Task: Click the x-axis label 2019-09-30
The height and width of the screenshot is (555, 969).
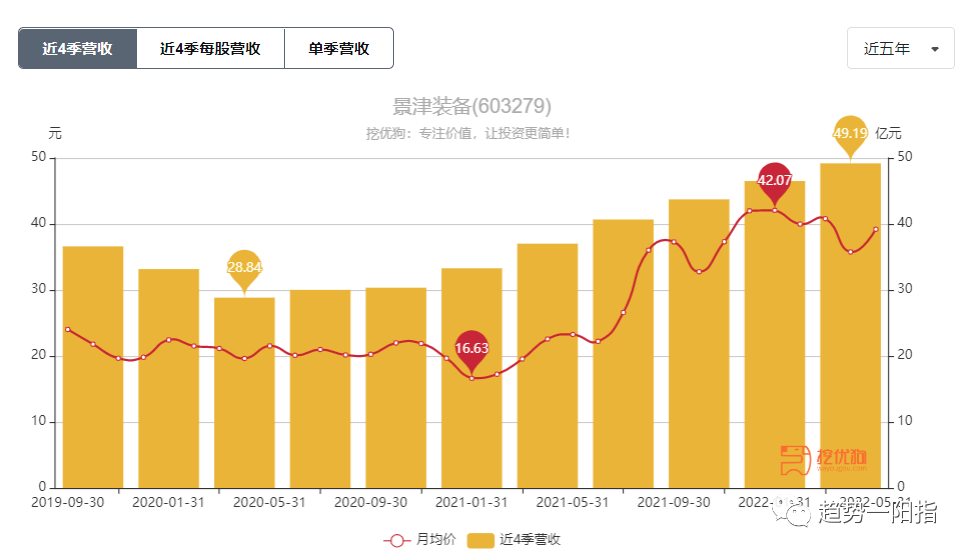Action: (x=67, y=502)
